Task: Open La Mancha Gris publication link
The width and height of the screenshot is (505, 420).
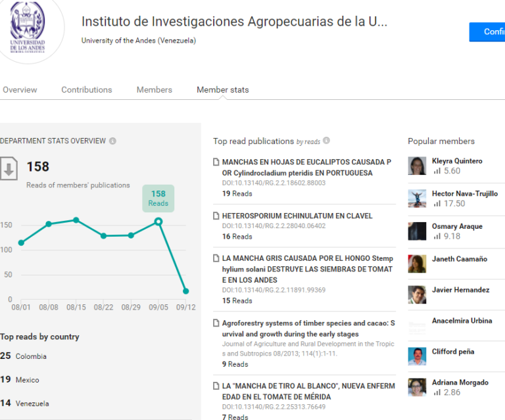Action: pyautogui.click(x=307, y=269)
